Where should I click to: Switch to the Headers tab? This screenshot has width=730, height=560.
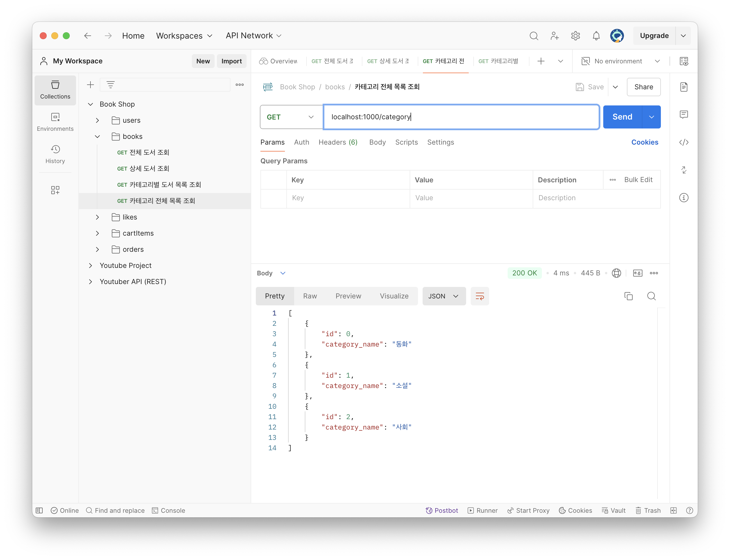tap(338, 142)
